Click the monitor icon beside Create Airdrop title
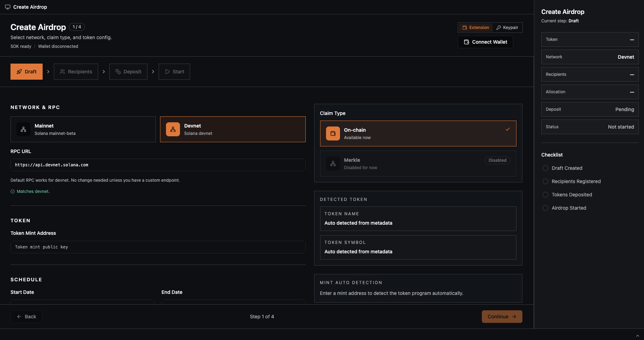 tap(8, 7)
